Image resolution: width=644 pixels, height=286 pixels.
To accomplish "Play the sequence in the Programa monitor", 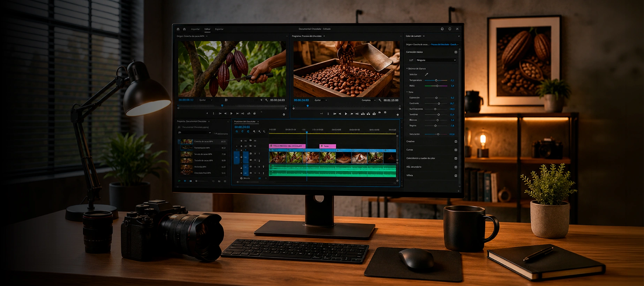I will coord(346,114).
